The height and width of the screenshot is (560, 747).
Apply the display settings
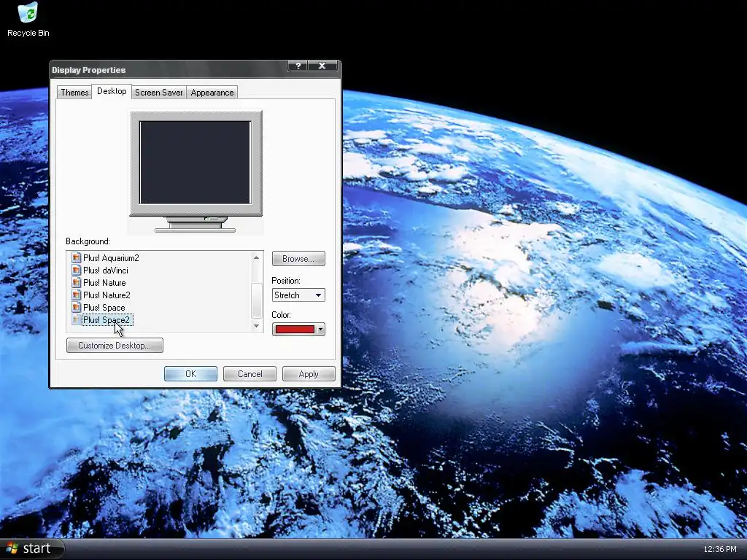pyautogui.click(x=309, y=374)
